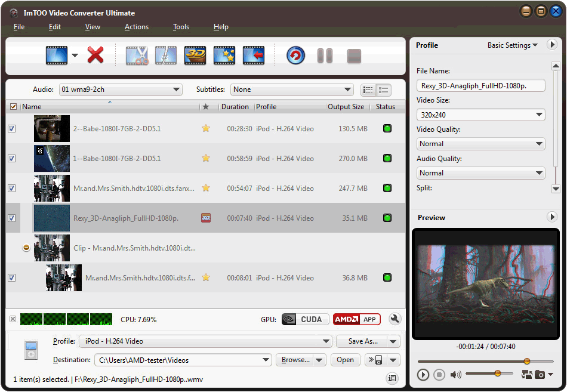Take a snapshot with the camera icon
Viewport: 567px width, 392px height.
(541, 375)
